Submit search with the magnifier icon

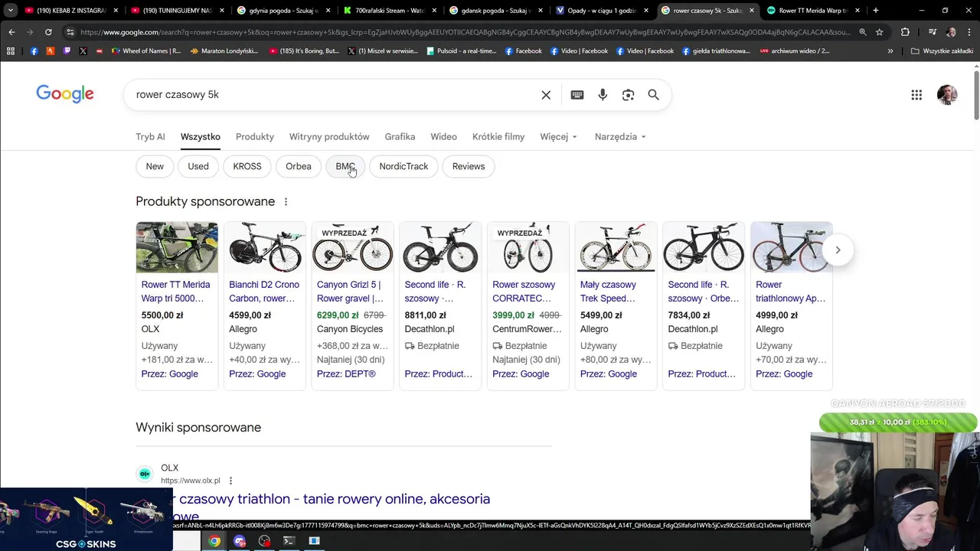pos(653,95)
